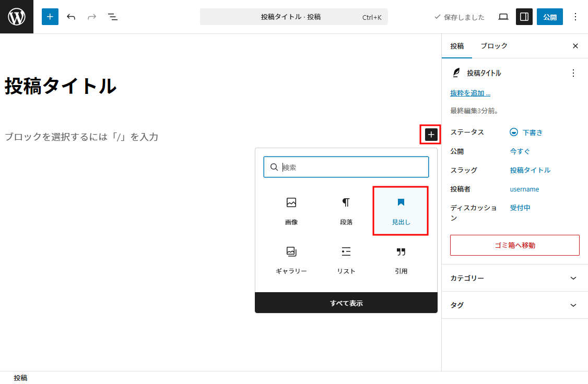Insert the 段落 block
The height and width of the screenshot is (384, 588).
click(x=346, y=211)
